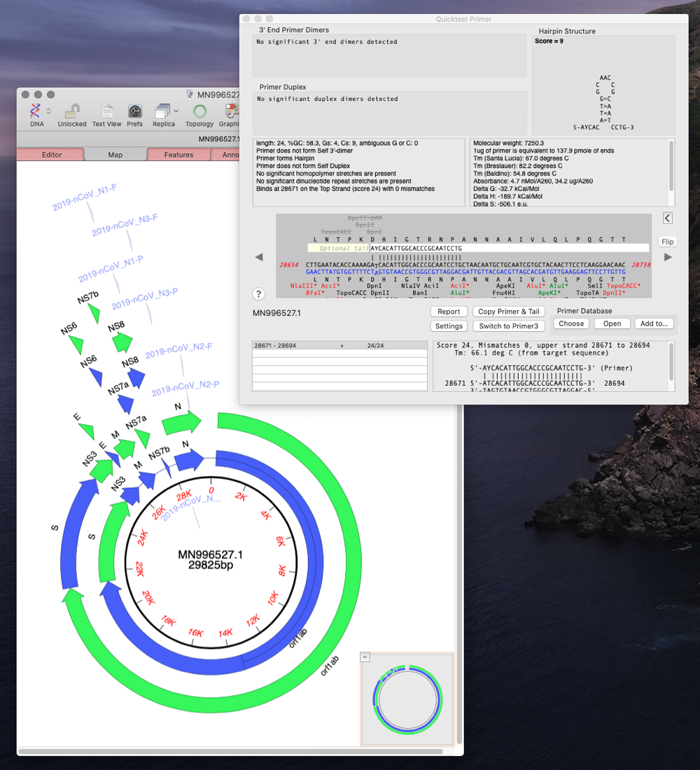Viewport: 700px width, 770px height.
Task: Select the Editor tab
Action: 51,154
